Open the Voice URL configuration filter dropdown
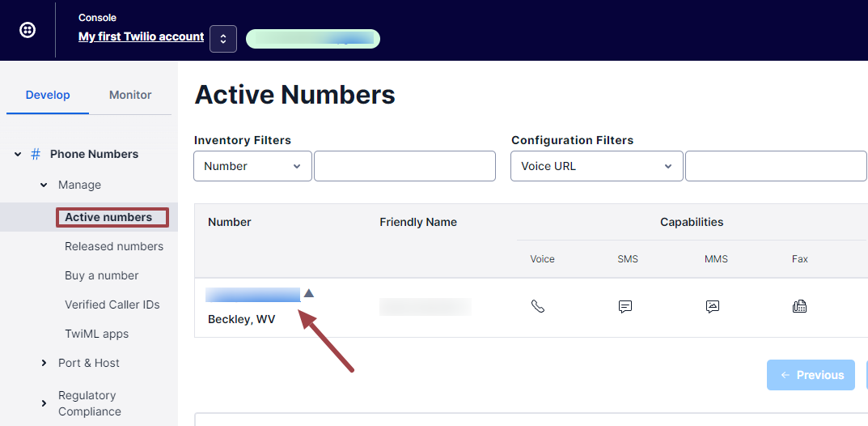This screenshot has height=426, width=868. point(597,166)
